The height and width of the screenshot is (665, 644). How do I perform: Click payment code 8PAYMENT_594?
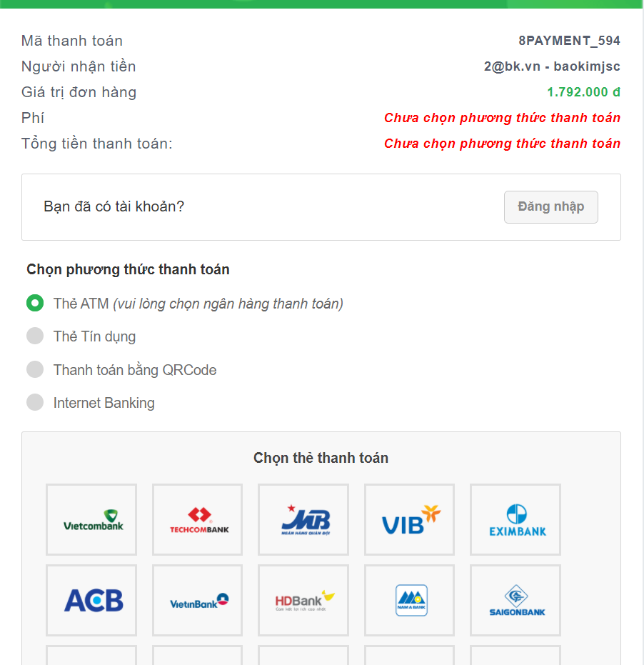coord(569,41)
